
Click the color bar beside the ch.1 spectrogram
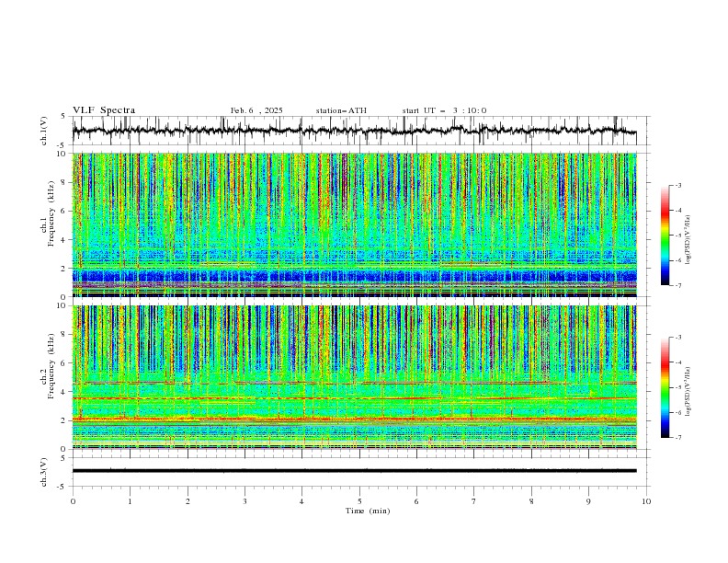[x=665, y=236]
